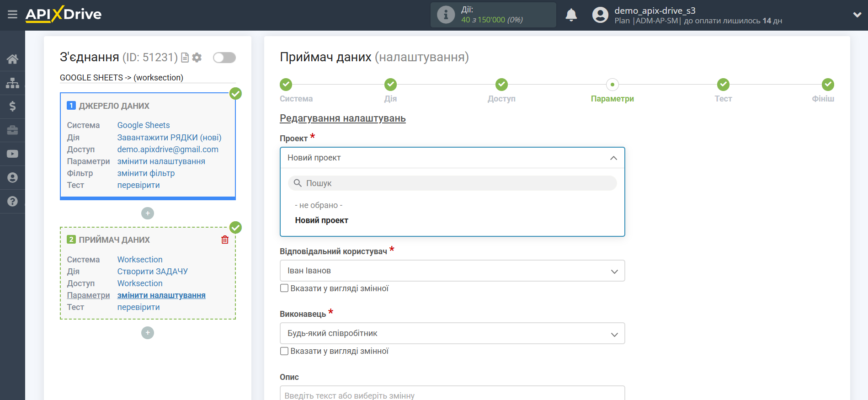
Task: Open the Іван Іванов responsible user dropdown
Action: click(x=452, y=271)
